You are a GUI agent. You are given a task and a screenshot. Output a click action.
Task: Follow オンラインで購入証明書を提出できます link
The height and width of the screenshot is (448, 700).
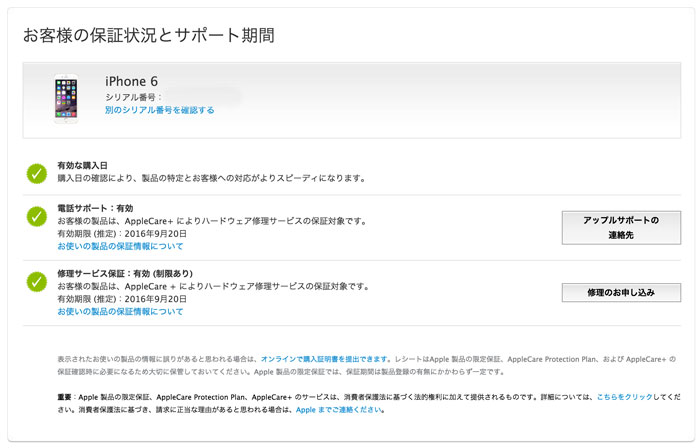click(324, 359)
